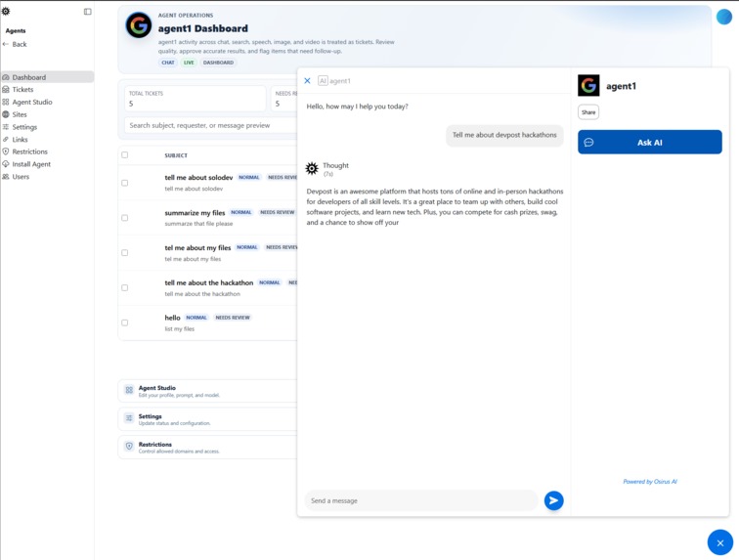
Task: Click the 'Tell me about devpost hackathons' message
Action: pyautogui.click(x=504, y=135)
